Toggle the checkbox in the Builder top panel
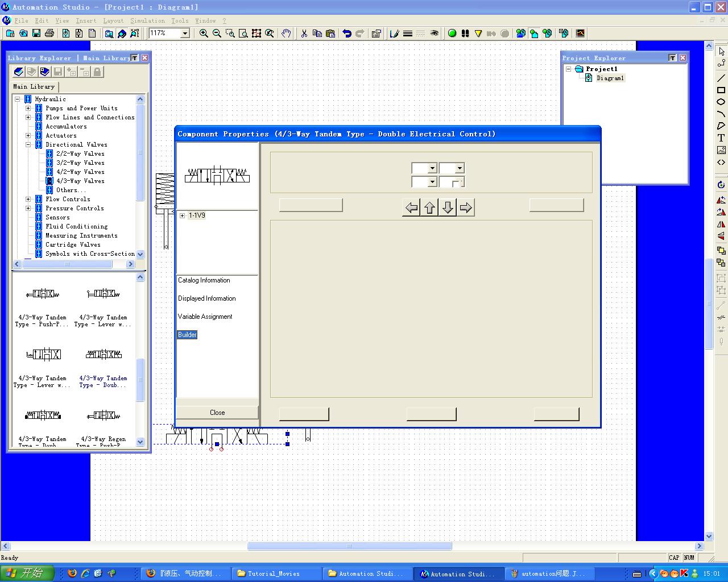728x582 pixels. (456, 184)
